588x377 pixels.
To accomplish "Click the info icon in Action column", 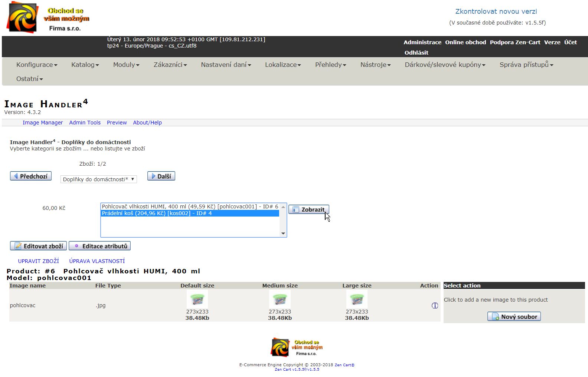I will tap(435, 305).
